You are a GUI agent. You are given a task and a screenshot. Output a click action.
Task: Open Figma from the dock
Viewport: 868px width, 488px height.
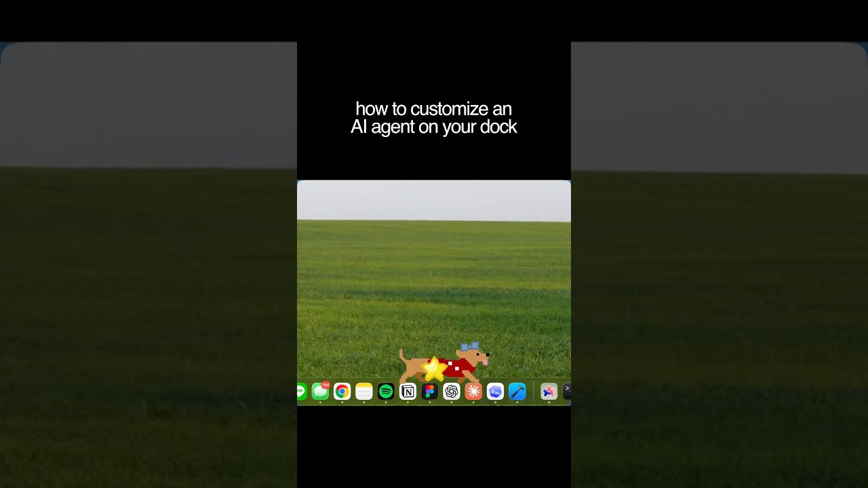(x=429, y=391)
